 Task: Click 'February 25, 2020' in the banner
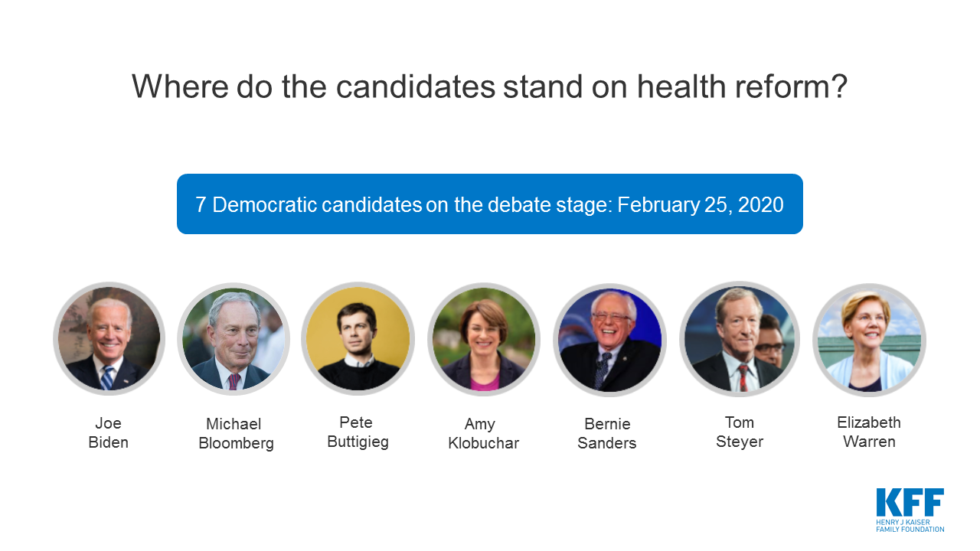point(701,205)
